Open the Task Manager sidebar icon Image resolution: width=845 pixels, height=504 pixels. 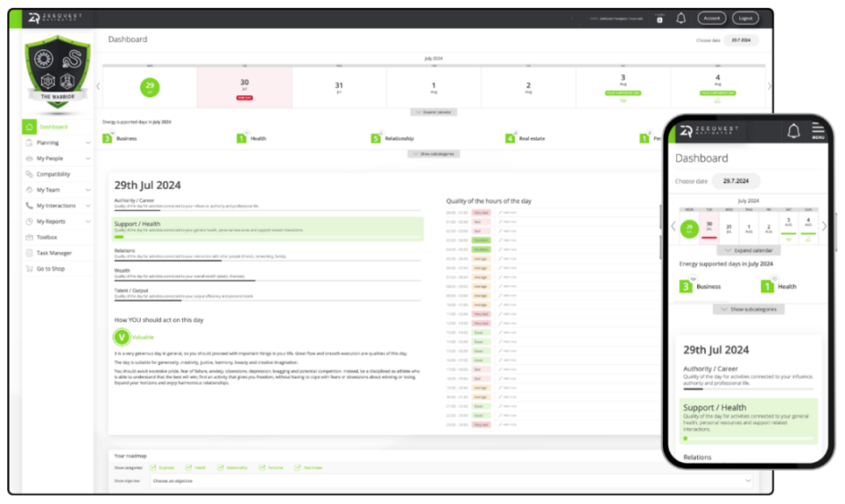[29, 253]
